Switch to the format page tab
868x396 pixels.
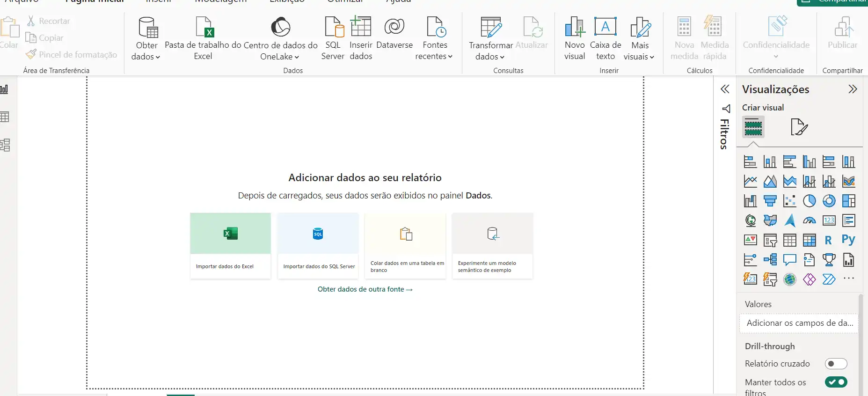(x=799, y=127)
